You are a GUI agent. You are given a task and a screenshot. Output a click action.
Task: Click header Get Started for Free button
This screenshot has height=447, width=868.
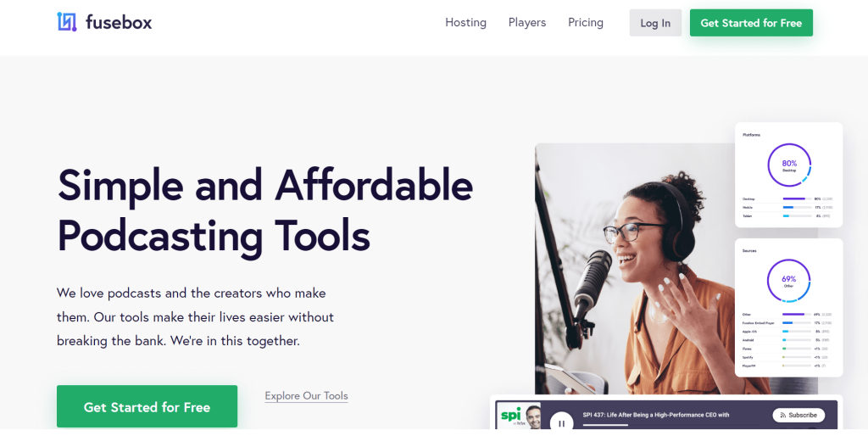click(751, 23)
